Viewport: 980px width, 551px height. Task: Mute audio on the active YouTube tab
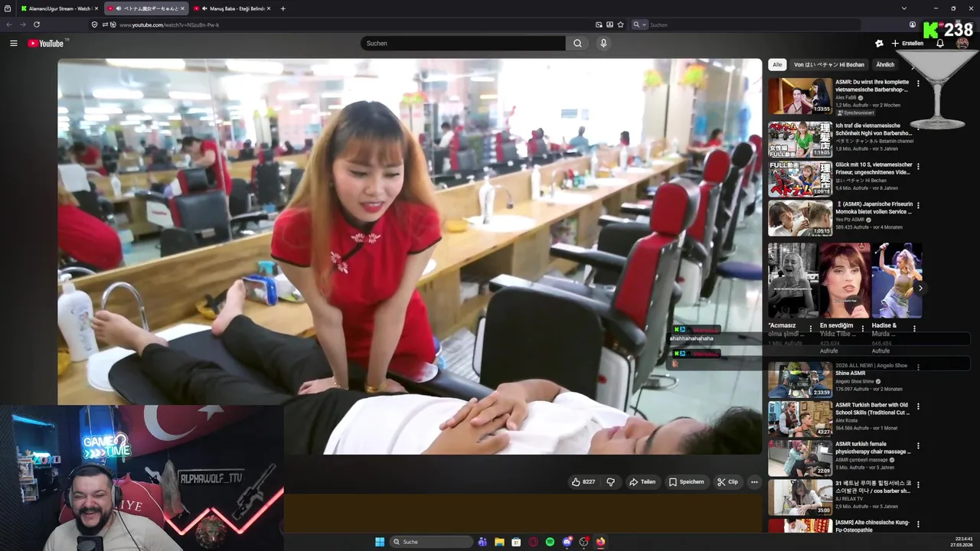118,8
